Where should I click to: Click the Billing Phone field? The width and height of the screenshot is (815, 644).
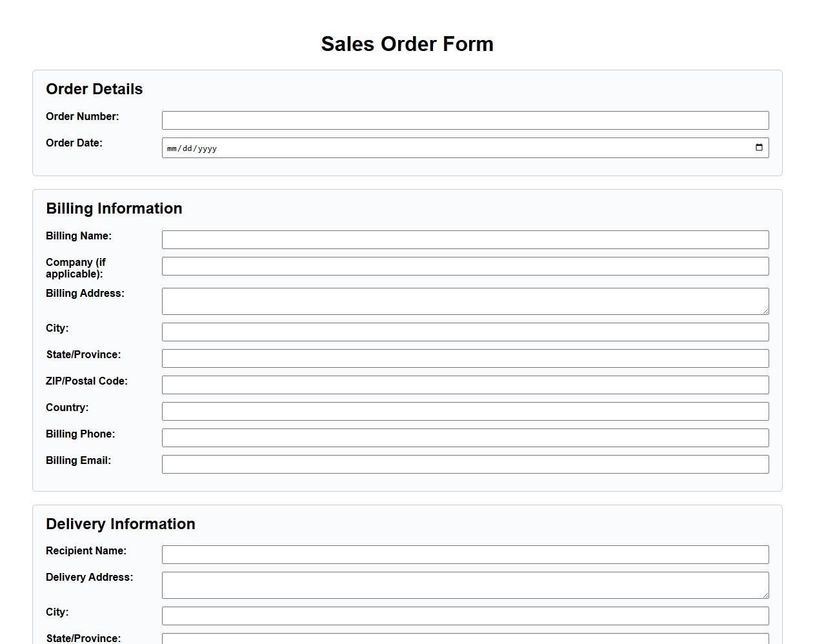tap(465, 438)
